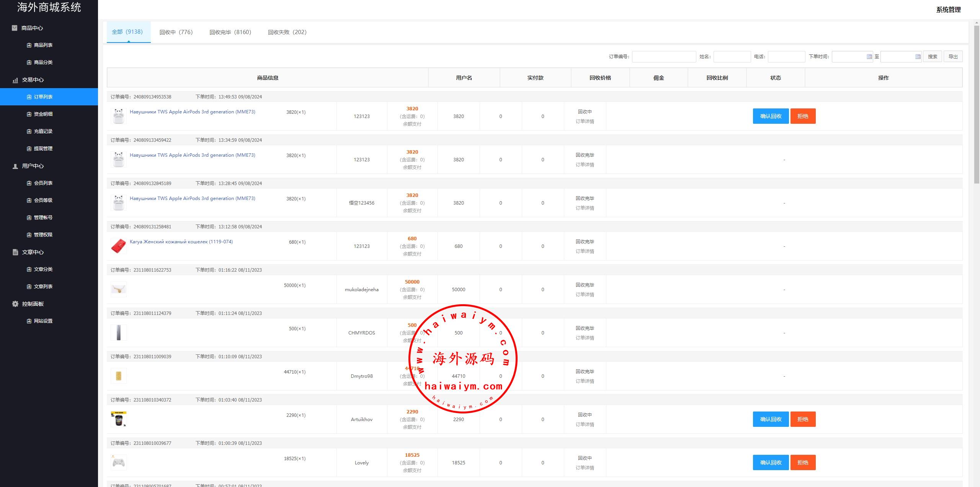
Task: Switch to the 回收中 (776) tab
Action: click(x=176, y=32)
